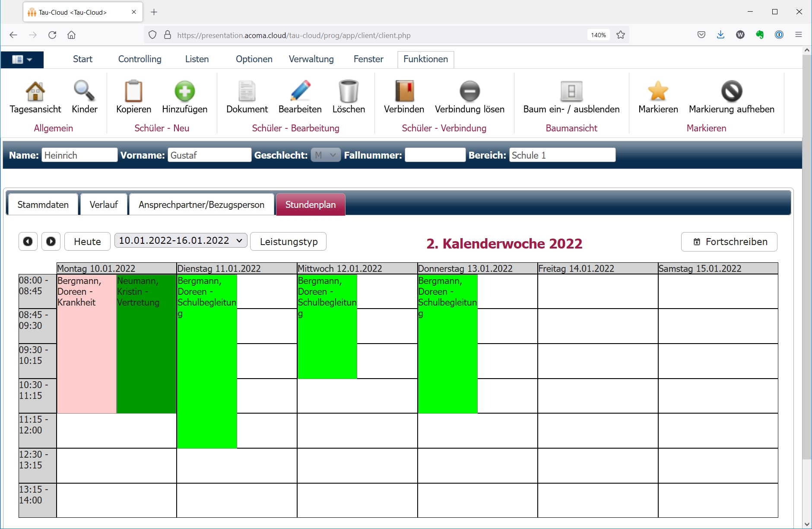812x529 pixels.
Task: Select Thursday's Bergmann Schulbegleitung entry
Action: click(x=447, y=344)
